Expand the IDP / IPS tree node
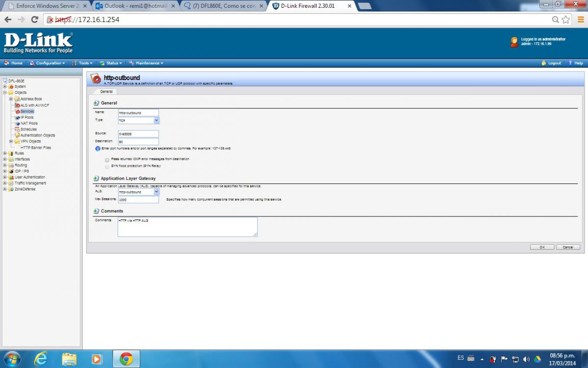 click(x=5, y=171)
